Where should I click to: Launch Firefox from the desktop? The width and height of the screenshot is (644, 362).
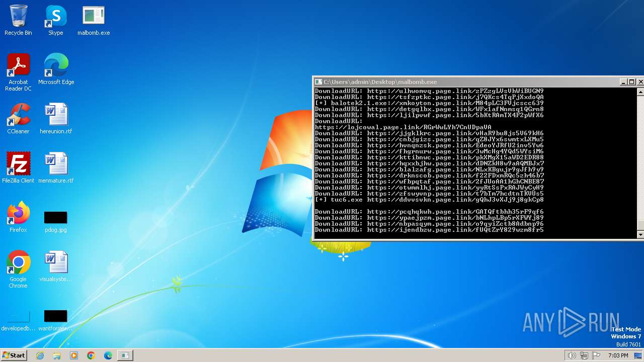[x=18, y=217]
